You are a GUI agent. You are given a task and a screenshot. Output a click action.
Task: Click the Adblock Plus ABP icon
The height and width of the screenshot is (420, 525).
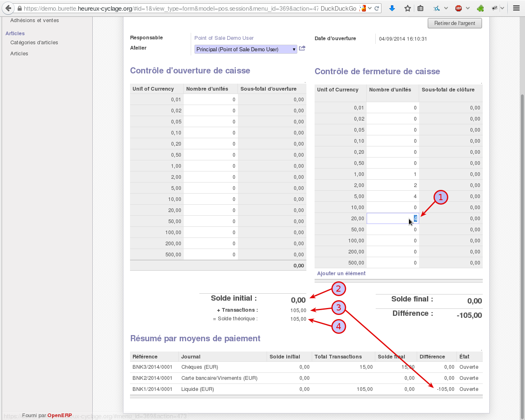click(459, 8)
